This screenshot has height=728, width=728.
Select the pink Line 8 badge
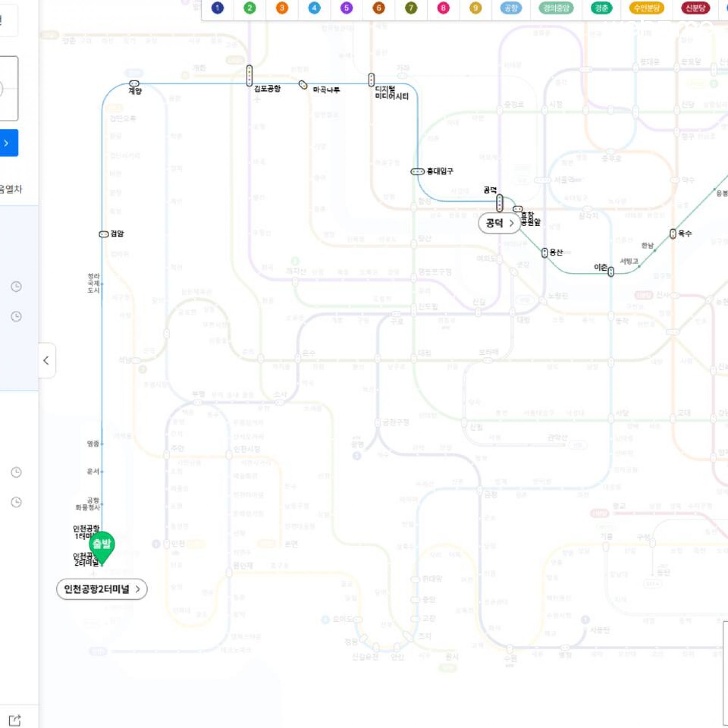[443, 8]
